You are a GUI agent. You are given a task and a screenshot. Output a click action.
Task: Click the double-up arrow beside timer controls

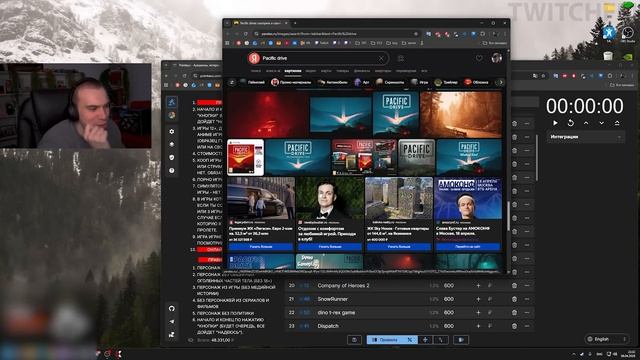pyautogui.click(x=617, y=123)
